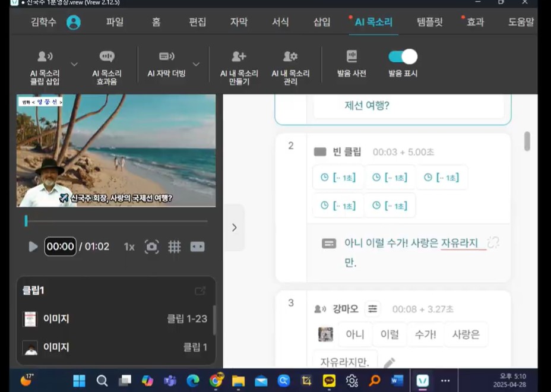Switch to the 자막 menu tab

pyautogui.click(x=239, y=22)
